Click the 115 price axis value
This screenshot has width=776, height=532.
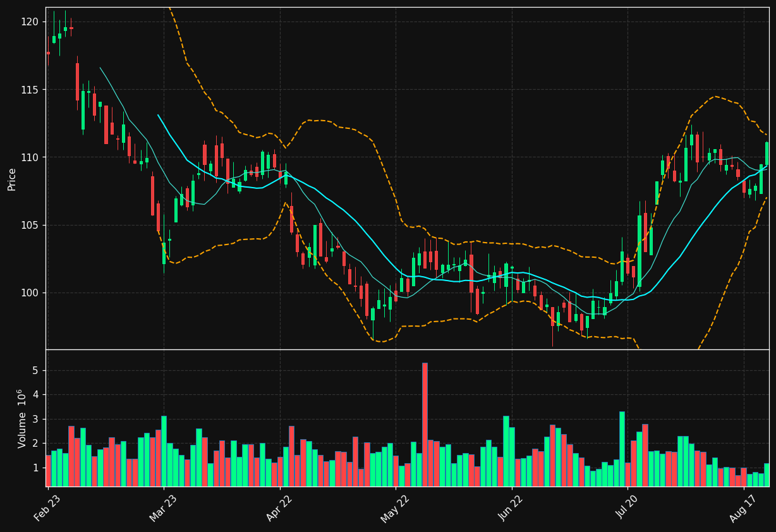[x=30, y=90]
